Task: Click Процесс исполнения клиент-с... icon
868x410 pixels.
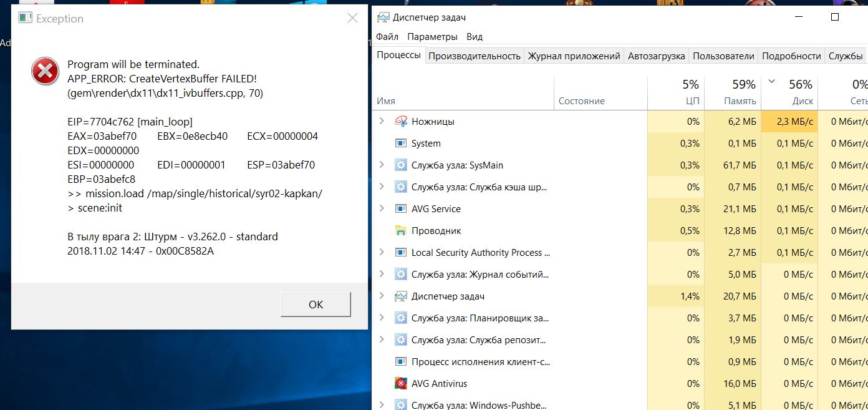Action: click(x=401, y=362)
